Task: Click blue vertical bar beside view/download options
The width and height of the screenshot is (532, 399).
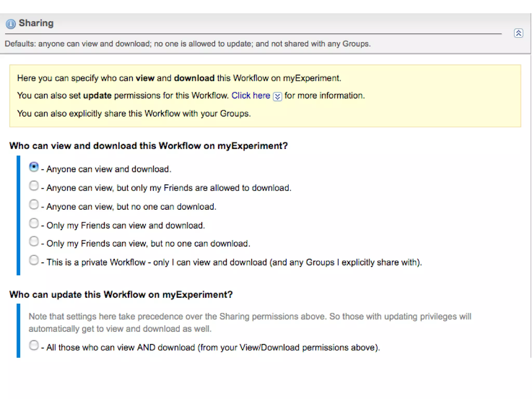Action: click(18, 215)
